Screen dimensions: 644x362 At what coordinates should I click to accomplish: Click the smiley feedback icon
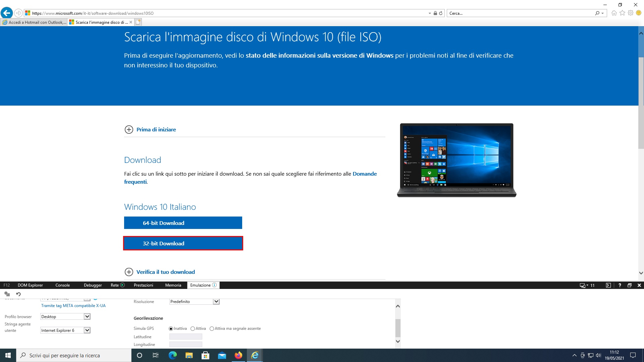tap(639, 13)
